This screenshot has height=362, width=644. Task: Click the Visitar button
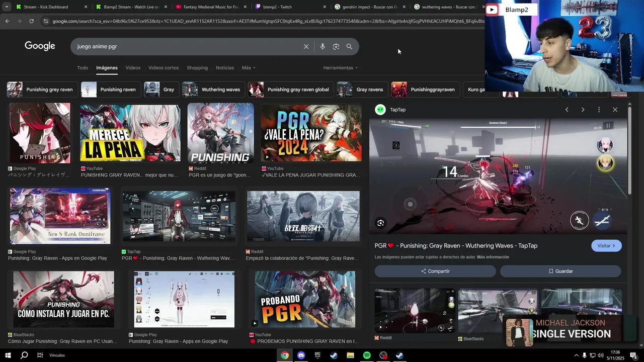click(606, 246)
